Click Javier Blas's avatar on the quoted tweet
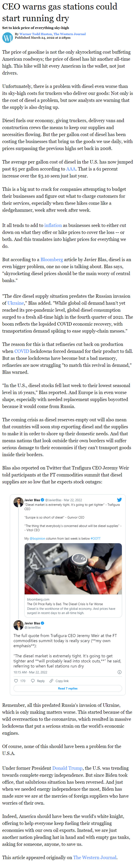The width and height of the screenshot is (137, 868). 18,502
